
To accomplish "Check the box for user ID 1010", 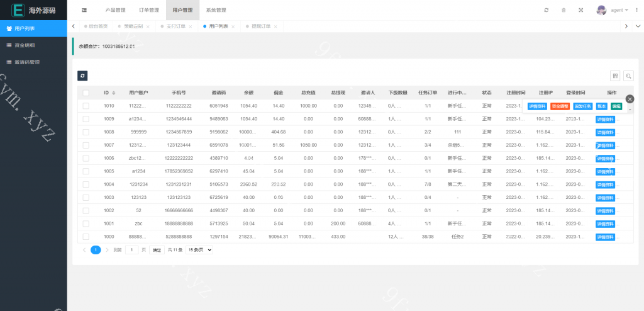I will click(x=86, y=106).
